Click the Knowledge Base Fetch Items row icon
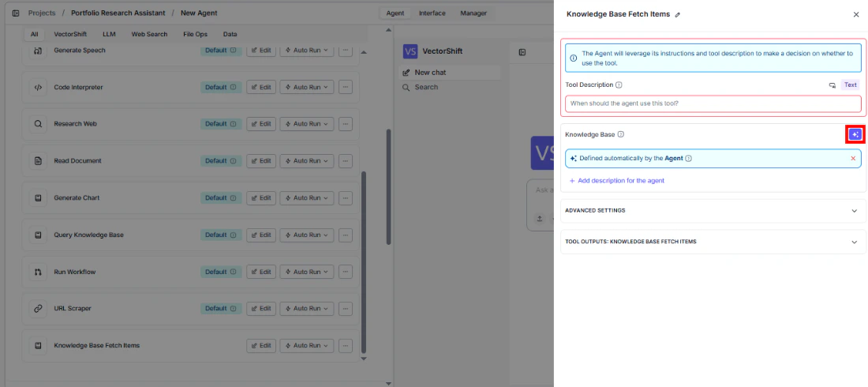The width and height of the screenshot is (868, 387). click(38, 345)
